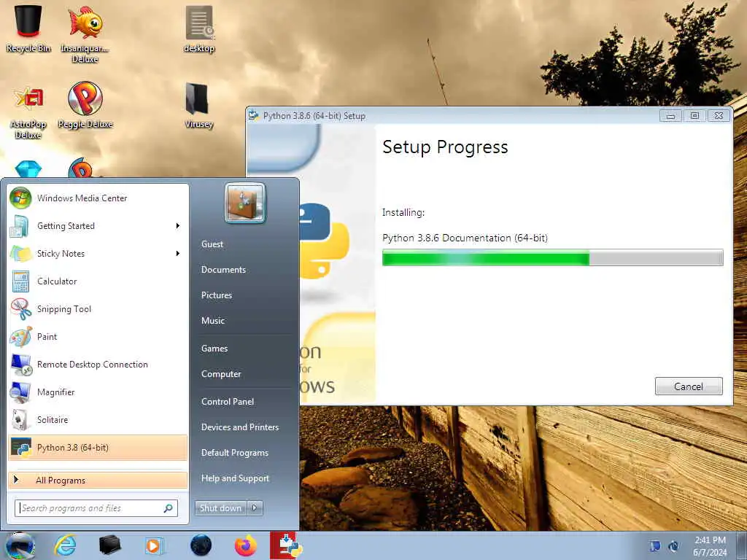Screen dimensions: 747x560
Task: Expand All Programs list
Action: 98,480
